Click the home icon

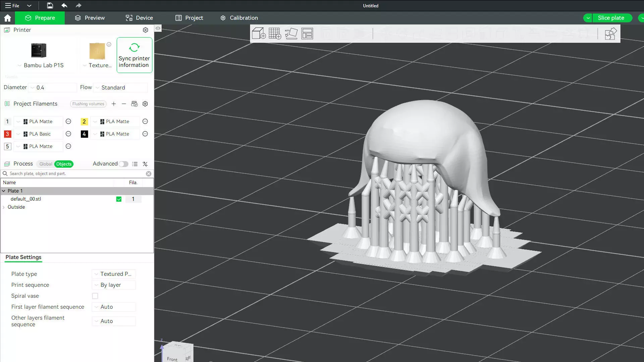(x=7, y=18)
